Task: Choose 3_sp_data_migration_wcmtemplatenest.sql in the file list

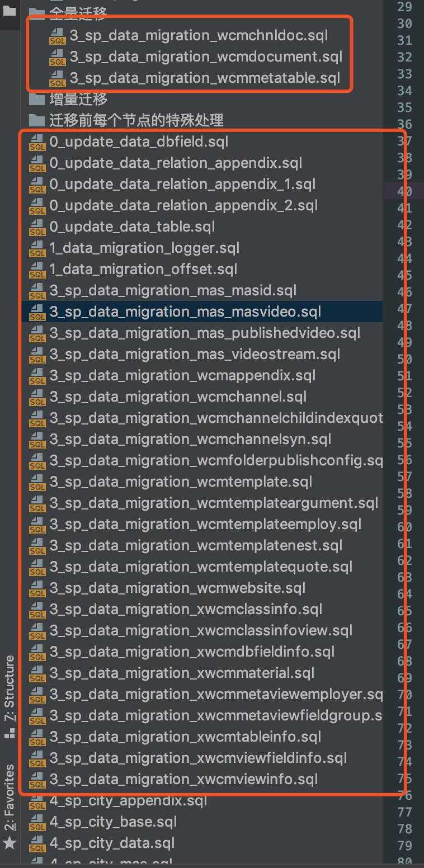Action: click(x=196, y=545)
